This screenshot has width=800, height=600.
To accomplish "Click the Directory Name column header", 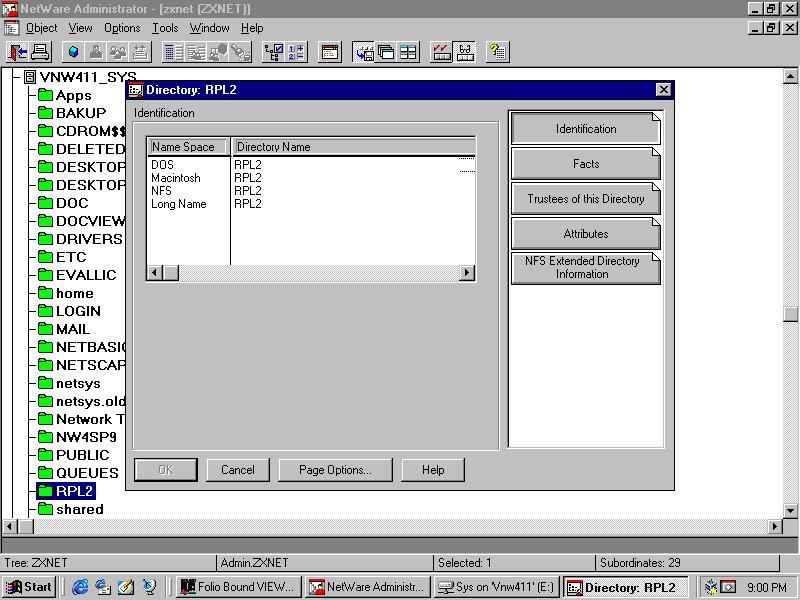I will 354,147.
